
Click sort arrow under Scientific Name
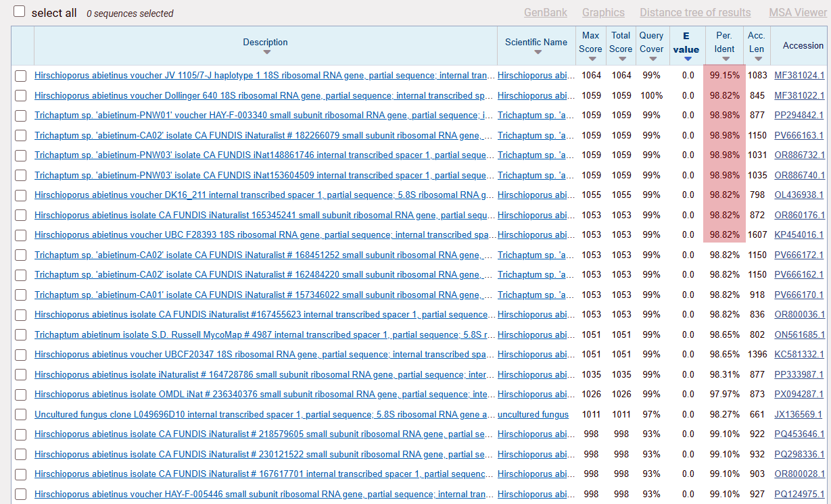pos(537,53)
